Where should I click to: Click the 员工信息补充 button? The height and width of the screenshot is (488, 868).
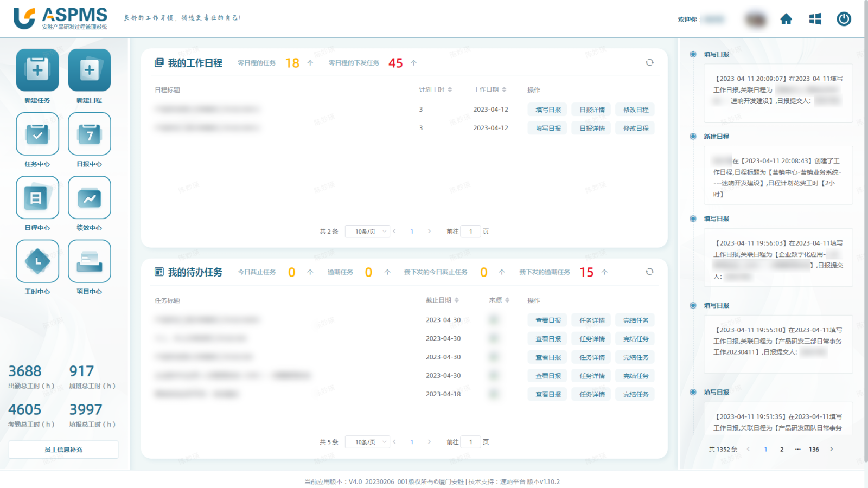(63, 450)
